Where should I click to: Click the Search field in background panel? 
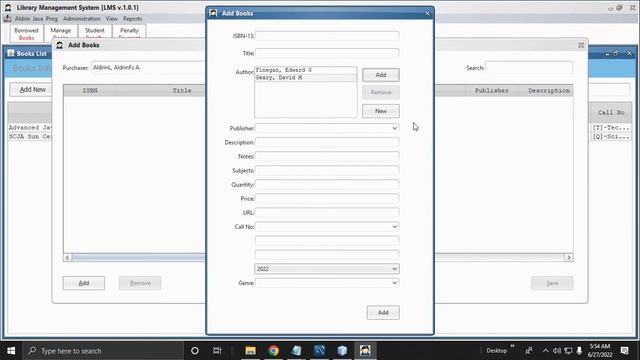pos(529,68)
